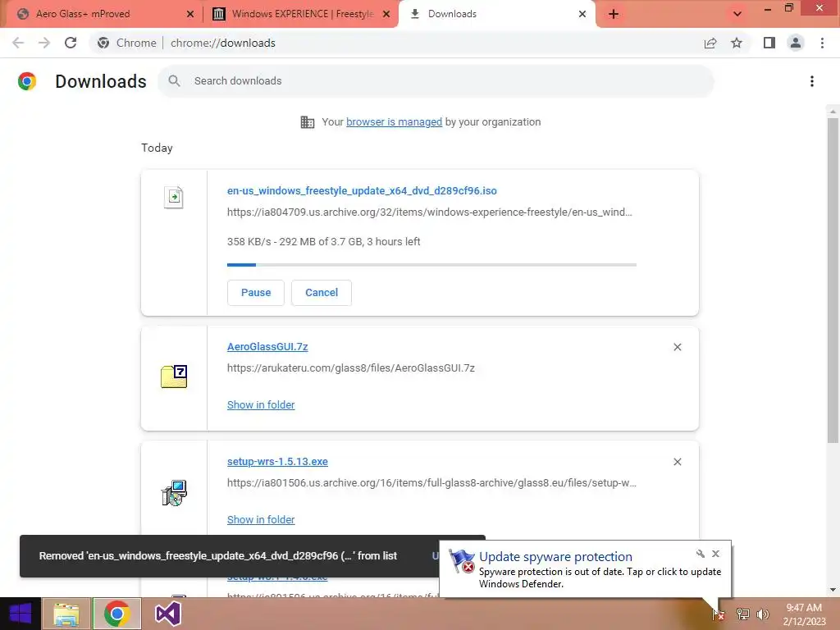Open new browser tab
840x630 pixels.
tap(614, 14)
